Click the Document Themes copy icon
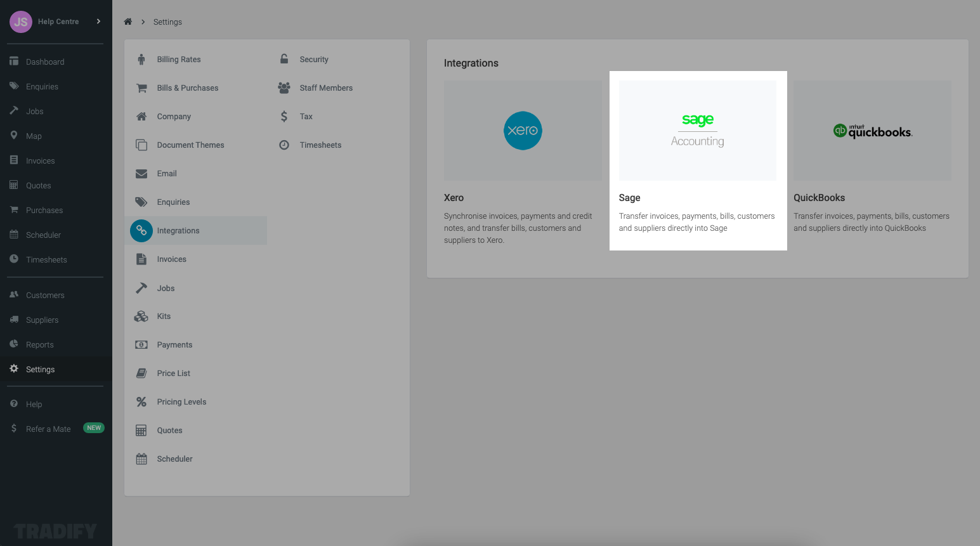Image resolution: width=980 pixels, height=546 pixels. click(141, 145)
